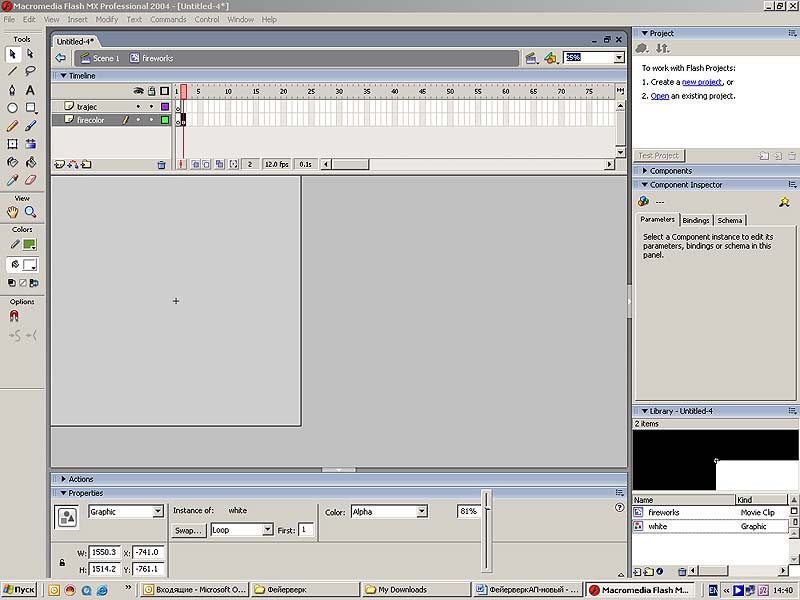This screenshot has height=600, width=800.
Task: Select the Text tool
Action: pyautogui.click(x=30, y=90)
